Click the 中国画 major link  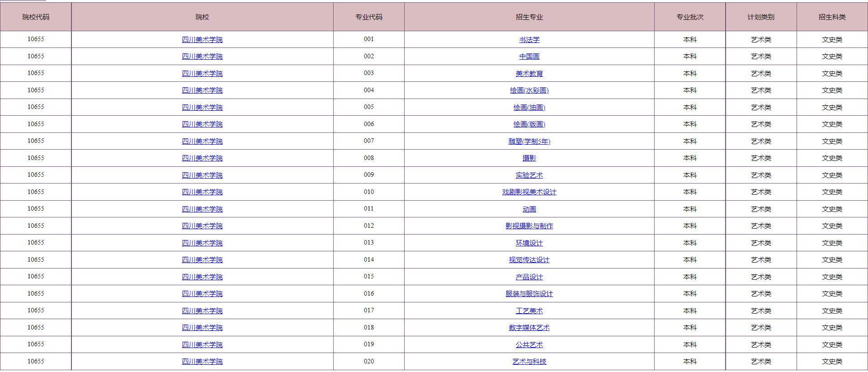click(529, 57)
